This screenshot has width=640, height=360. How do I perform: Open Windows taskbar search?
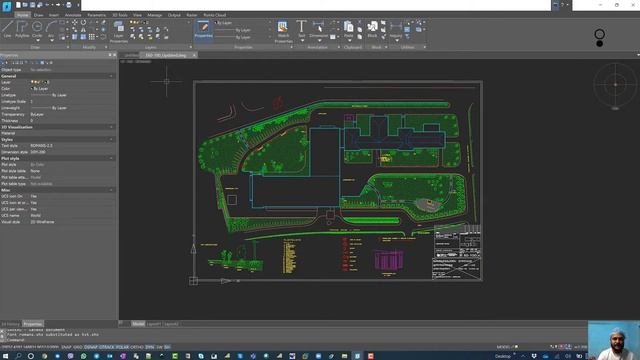(x=18, y=356)
